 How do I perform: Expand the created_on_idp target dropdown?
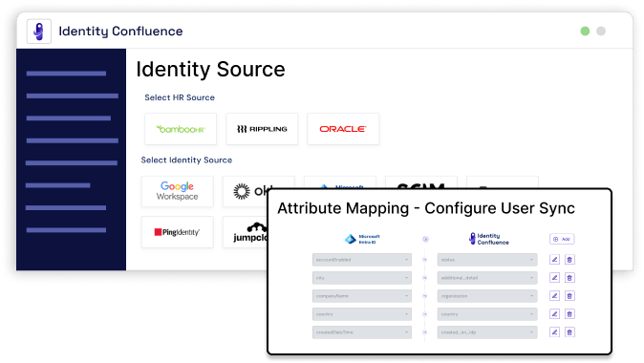click(x=487, y=332)
